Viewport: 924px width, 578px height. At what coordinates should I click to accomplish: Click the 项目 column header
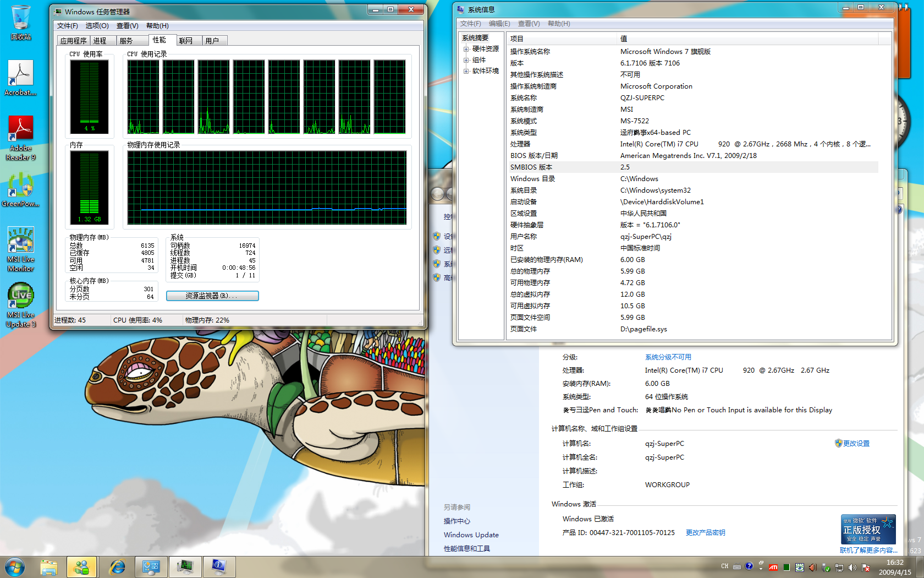click(561, 39)
